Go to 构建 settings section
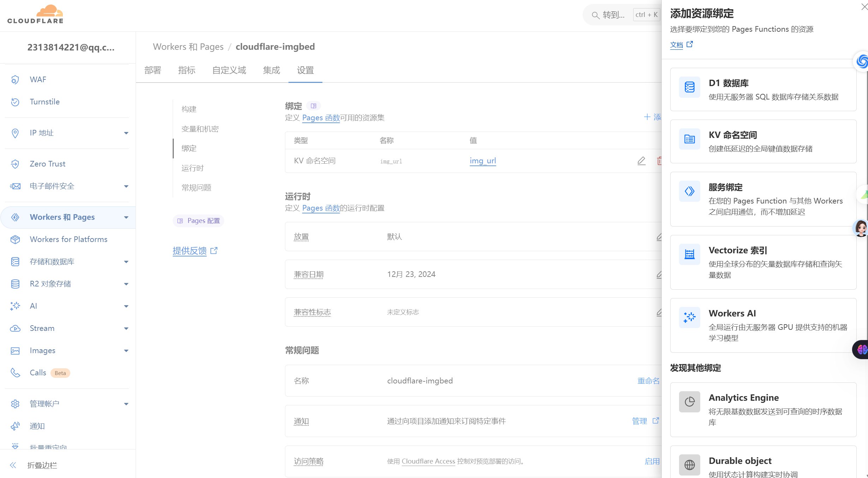The image size is (868, 478). click(x=189, y=109)
